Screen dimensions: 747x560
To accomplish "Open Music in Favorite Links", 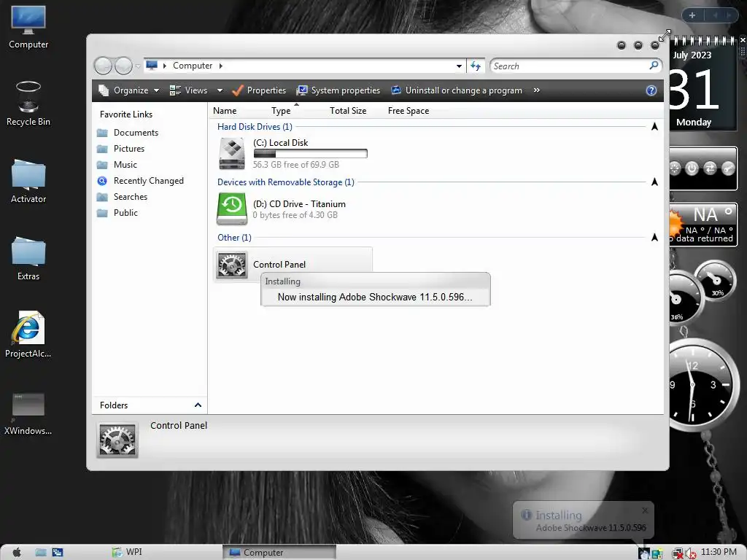I will point(117,165).
